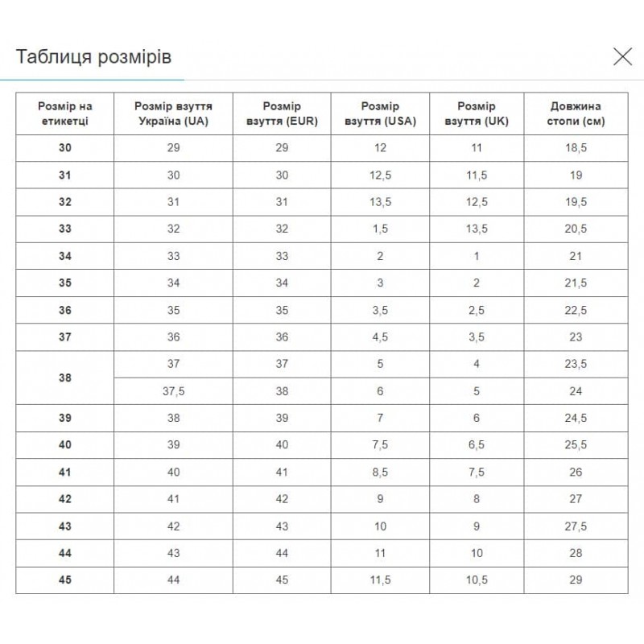Click the 'Розмір взуття (EUR)' header

pos(282,114)
